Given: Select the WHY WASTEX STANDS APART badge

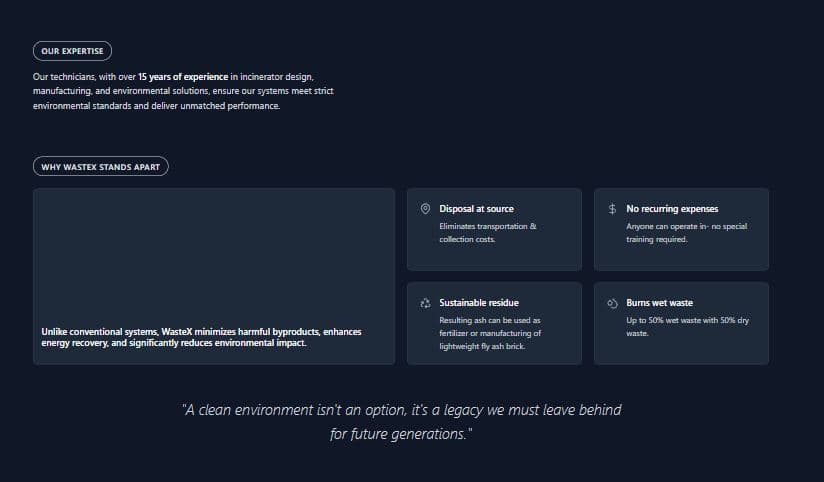Looking at the screenshot, I should click(100, 167).
